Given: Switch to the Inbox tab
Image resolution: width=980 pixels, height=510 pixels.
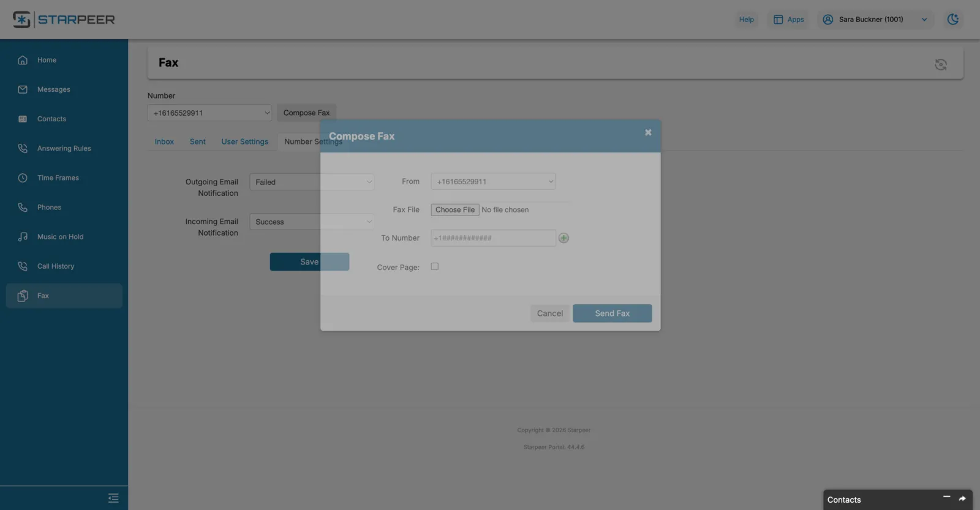Looking at the screenshot, I should point(164,141).
